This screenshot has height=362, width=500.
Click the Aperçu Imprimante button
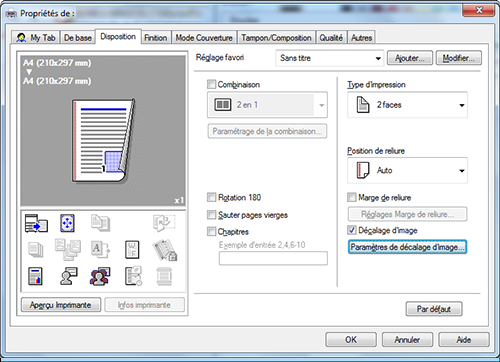coord(61,305)
